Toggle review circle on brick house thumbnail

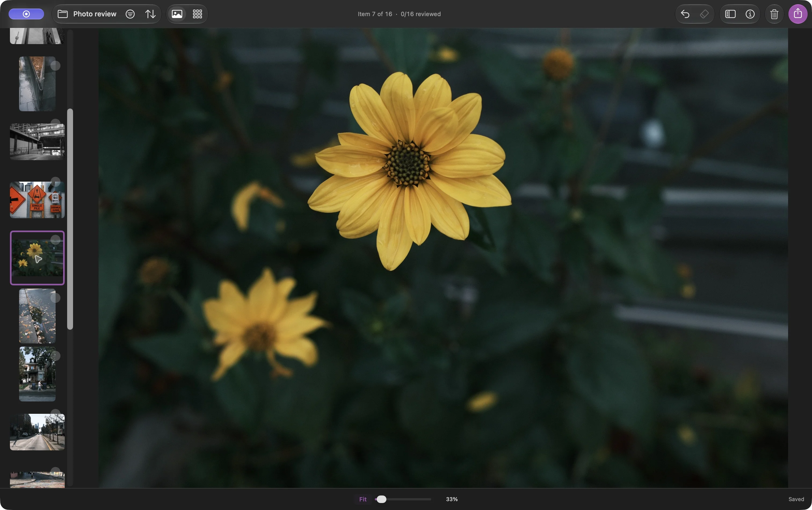pos(55,355)
